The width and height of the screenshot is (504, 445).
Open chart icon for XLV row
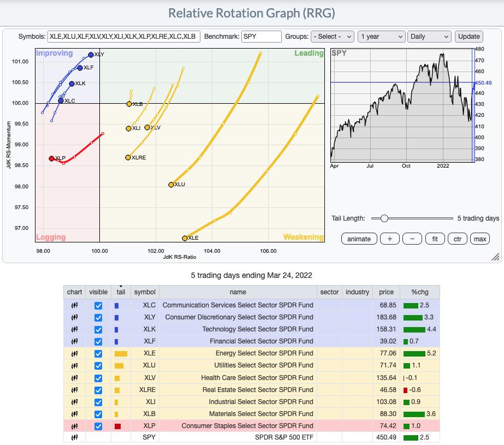(x=75, y=378)
